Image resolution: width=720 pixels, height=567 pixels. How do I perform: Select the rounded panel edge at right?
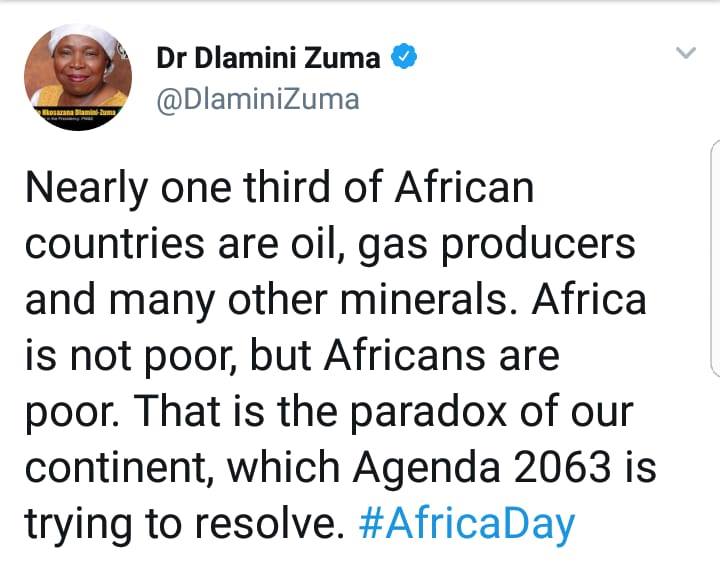coord(715,259)
